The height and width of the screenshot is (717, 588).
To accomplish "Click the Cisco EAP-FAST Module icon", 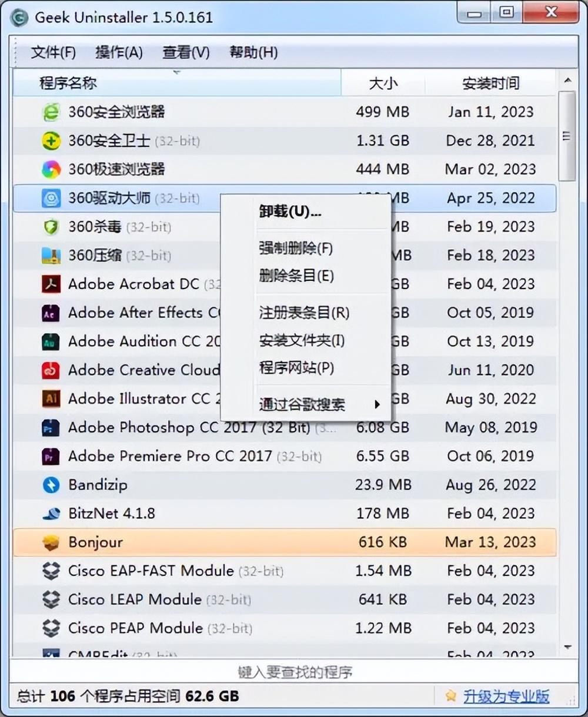I will tap(51, 571).
